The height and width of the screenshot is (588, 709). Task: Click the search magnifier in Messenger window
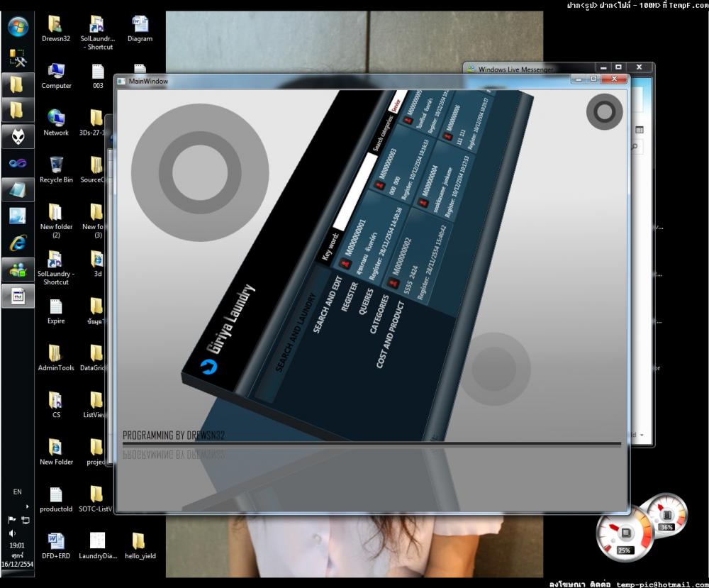coord(635,147)
